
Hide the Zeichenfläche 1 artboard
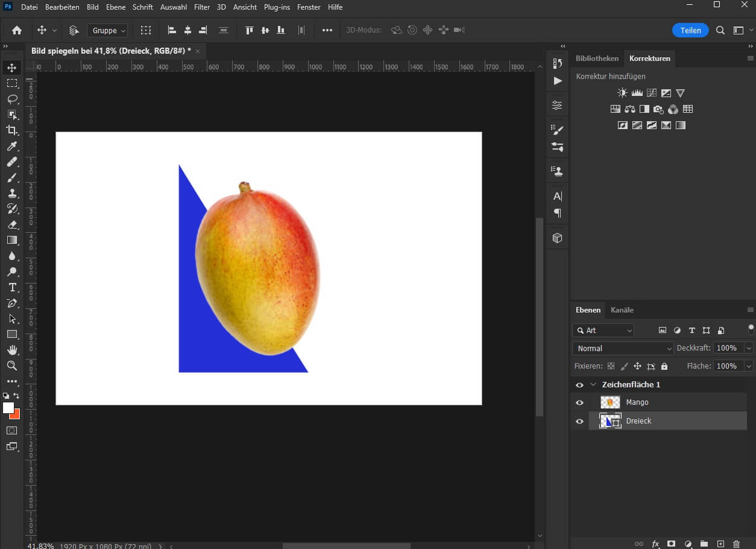[x=579, y=384]
